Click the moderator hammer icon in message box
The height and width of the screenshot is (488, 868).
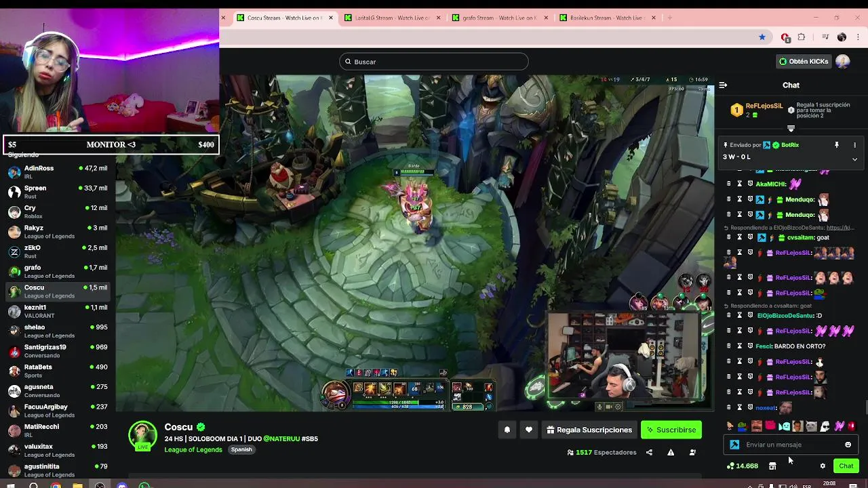click(734, 445)
